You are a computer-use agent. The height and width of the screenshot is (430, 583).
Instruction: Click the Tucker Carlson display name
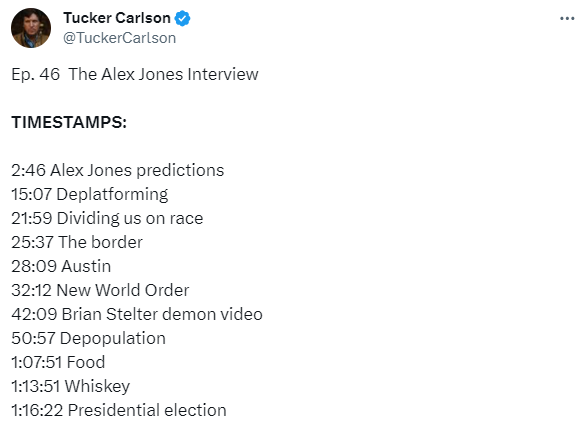(117, 18)
